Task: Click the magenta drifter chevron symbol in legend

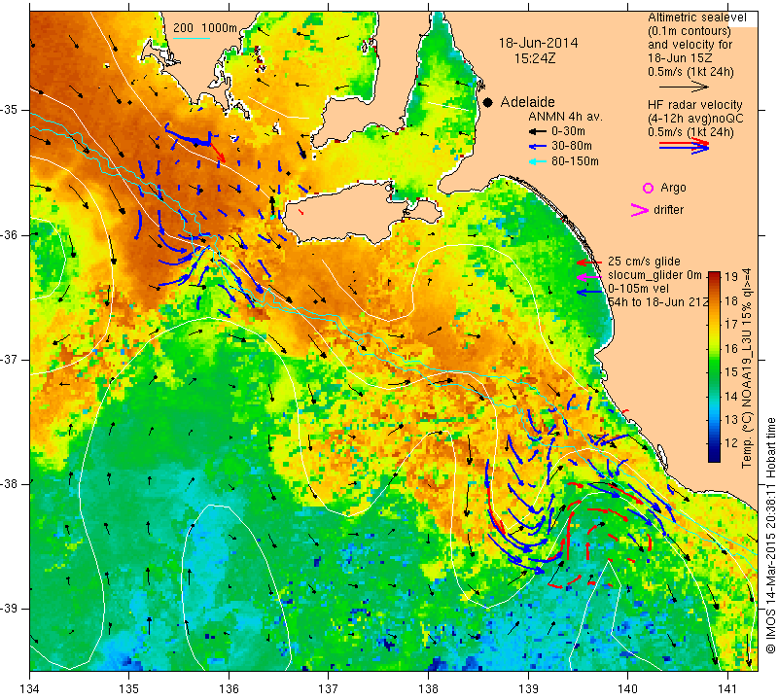Action: click(640, 210)
